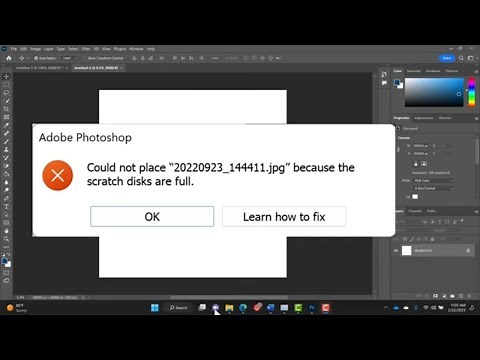Open the collapsed Comments panel icon
The height and width of the screenshot is (360, 480).
click(384, 83)
